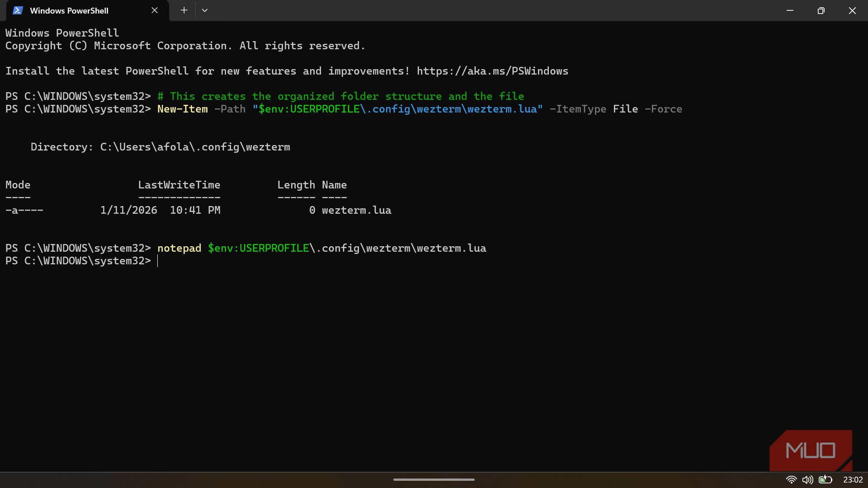Click the LastWriteTime column header
868x488 pixels.
coord(179,185)
